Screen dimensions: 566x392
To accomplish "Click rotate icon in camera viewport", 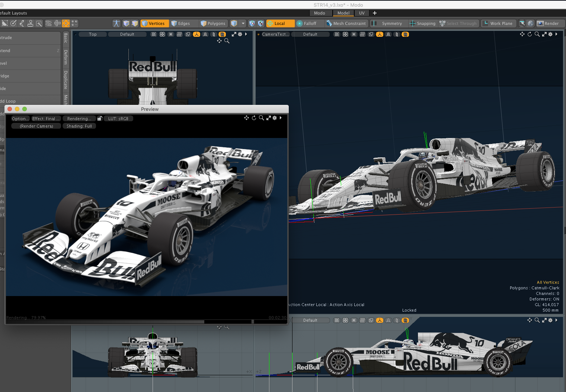I will [x=530, y=34].
